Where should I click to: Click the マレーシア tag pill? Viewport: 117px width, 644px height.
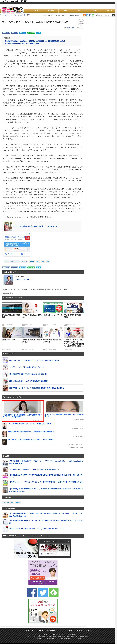[x=24, y=262]
